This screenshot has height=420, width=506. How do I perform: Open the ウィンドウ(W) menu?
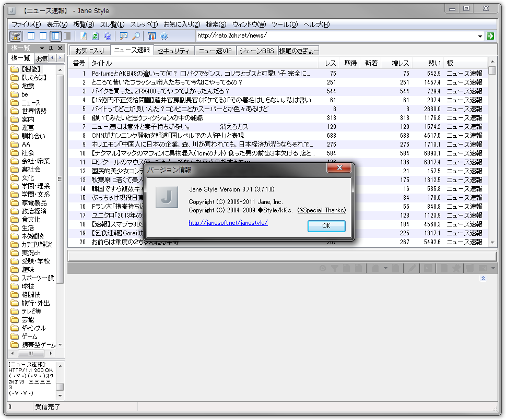[x=249, y=25]
